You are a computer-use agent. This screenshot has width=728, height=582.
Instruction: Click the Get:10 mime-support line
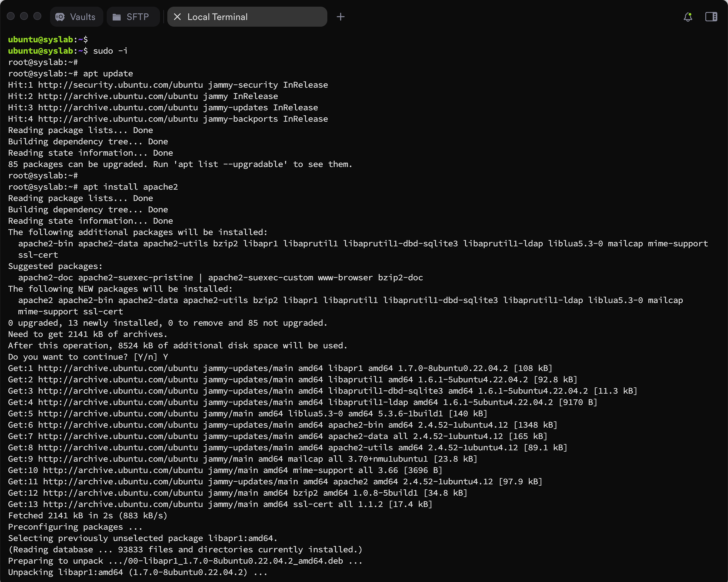click(225, 470)
